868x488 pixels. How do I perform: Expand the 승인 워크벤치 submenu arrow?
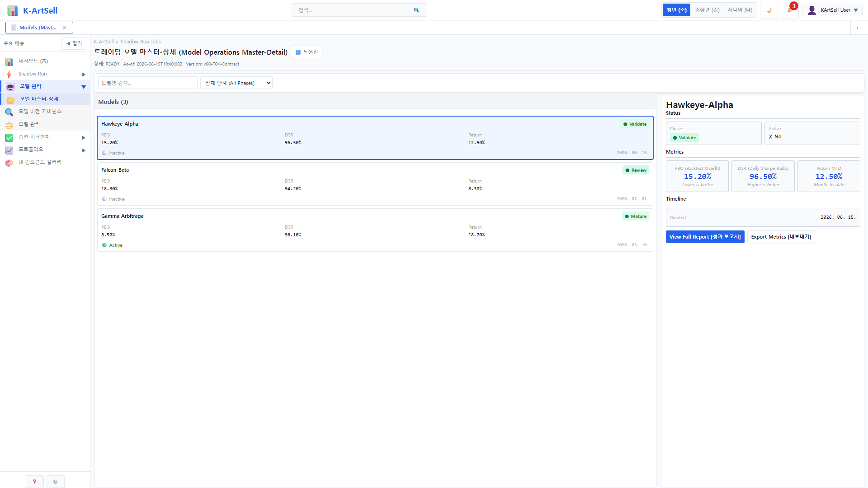pyautogui.click(x=84, y=137)
